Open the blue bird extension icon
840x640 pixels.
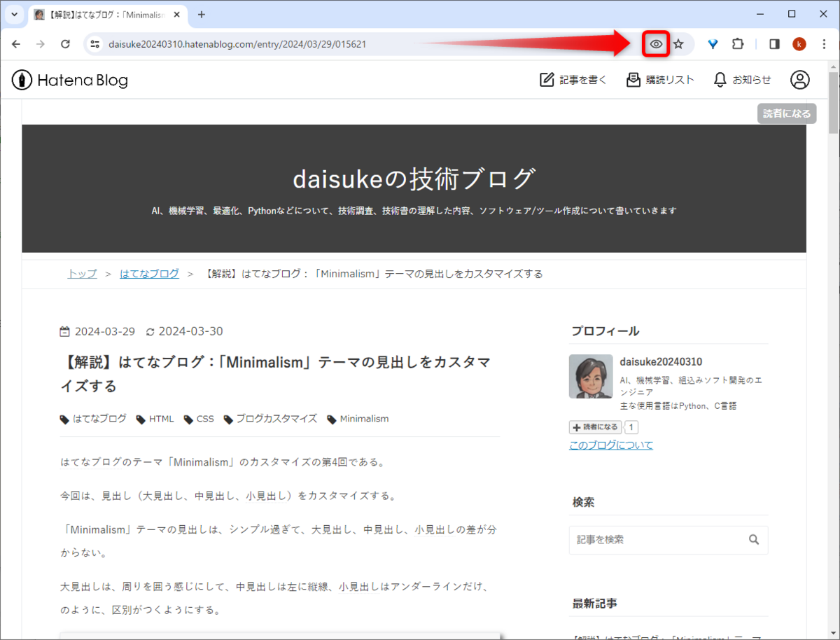pyautogui.click(x=713, y=44)
